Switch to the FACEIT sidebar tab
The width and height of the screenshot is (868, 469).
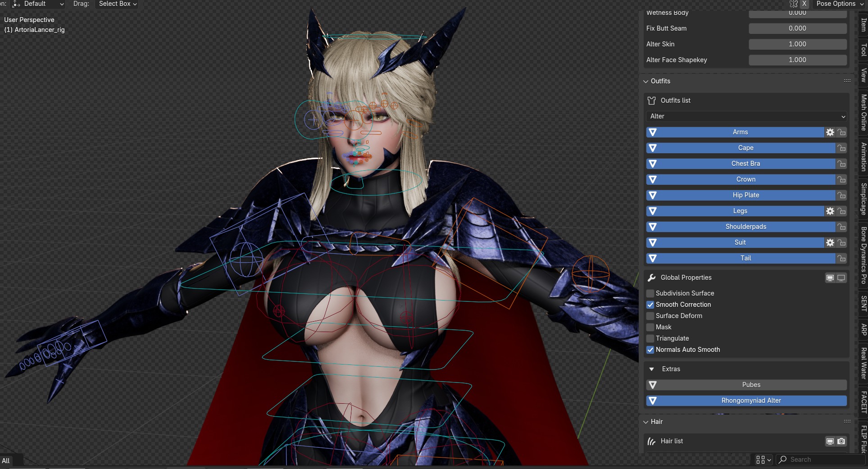click(863, 402)
